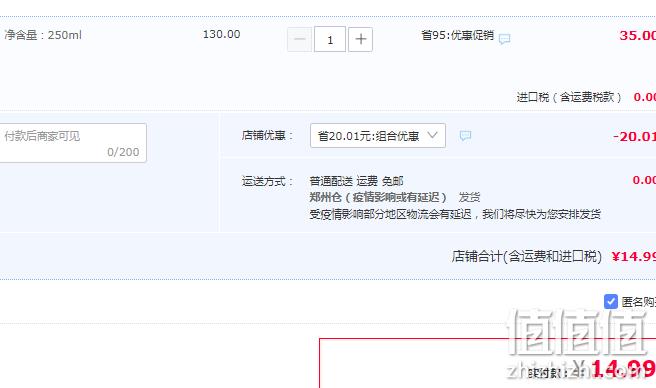Click the 受疫情影响部分地区物流会有延迟 notice
Screen dimensions: 656x388
coord(455,214)
